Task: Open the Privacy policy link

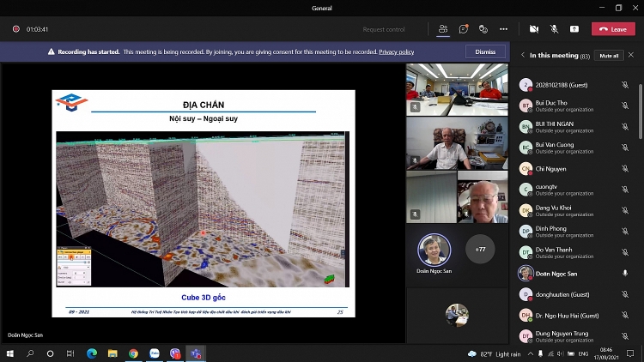Action: coord(397,51)
